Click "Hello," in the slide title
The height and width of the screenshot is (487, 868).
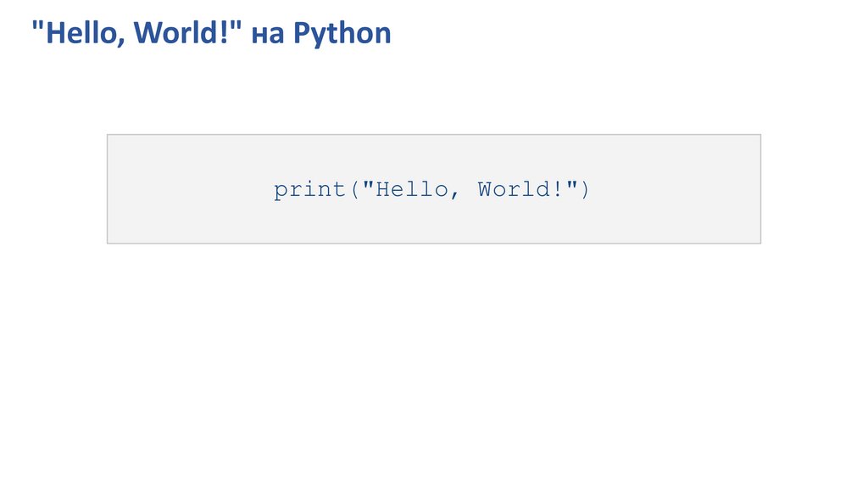coord(83,34)
